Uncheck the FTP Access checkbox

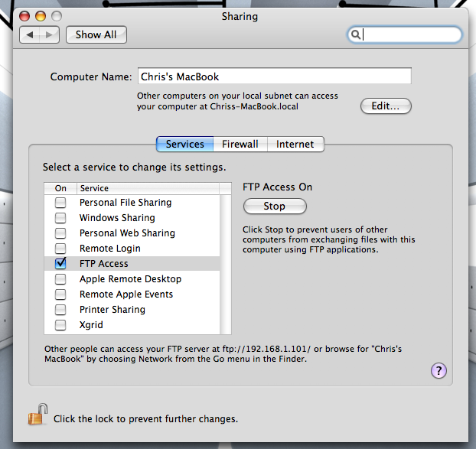[60, 263]
